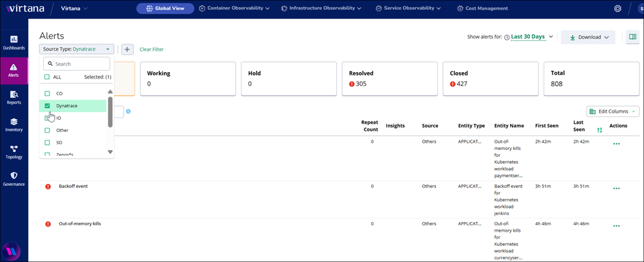644x262 pixels.
Task: Click the Last Seen sort icon
Action: 600,130
